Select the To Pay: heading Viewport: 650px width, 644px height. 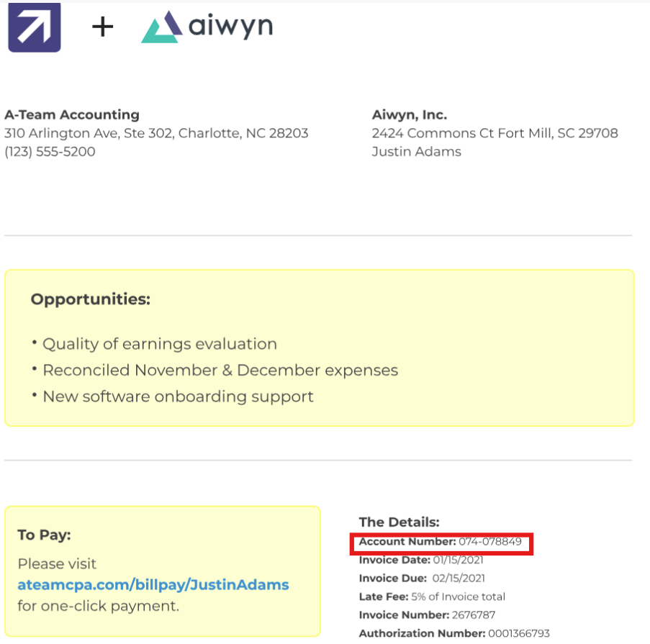[x=44, y=535]
